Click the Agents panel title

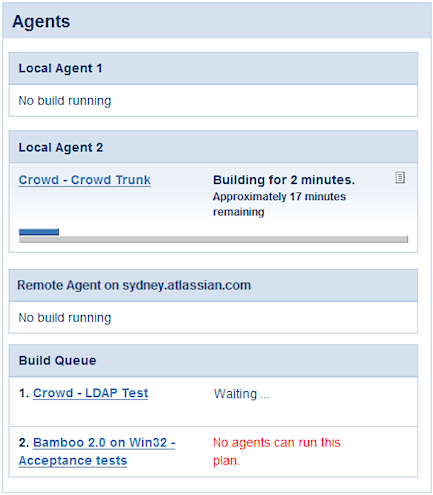41,22
